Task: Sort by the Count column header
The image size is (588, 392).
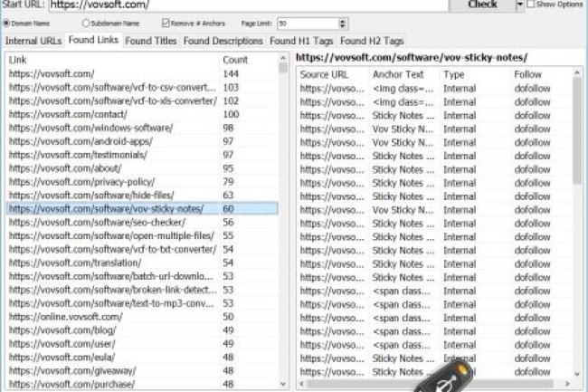Action: (235, 59)
